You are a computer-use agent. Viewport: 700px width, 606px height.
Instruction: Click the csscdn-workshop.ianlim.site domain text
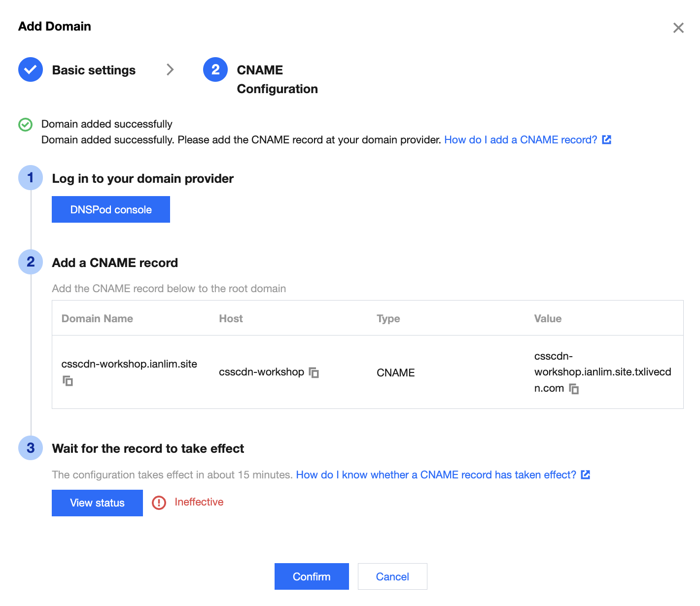point(129,364)
